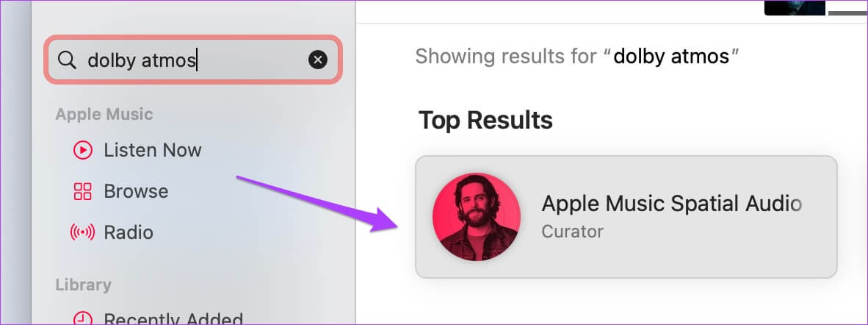Click the Browse grid icon
The image size is (868, 325).
(82, 191)
